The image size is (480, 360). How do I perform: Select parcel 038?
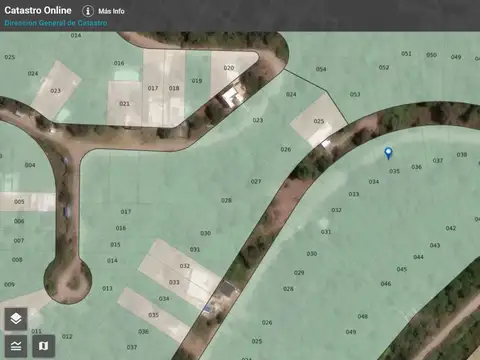[462, 155]
